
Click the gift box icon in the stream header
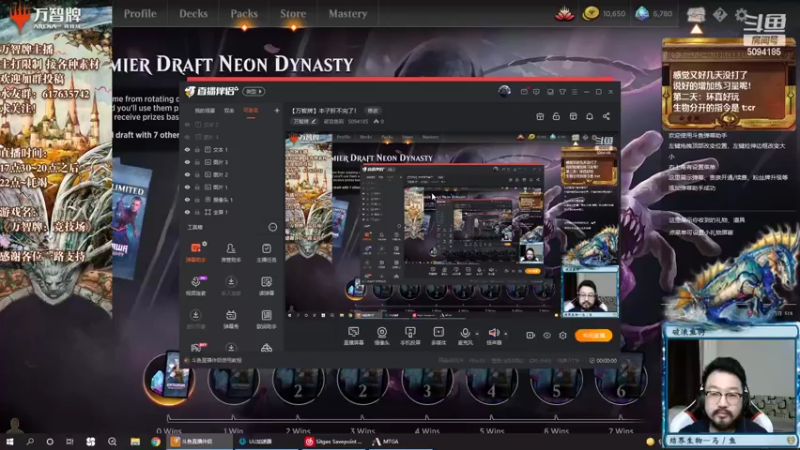pos(540,116)
